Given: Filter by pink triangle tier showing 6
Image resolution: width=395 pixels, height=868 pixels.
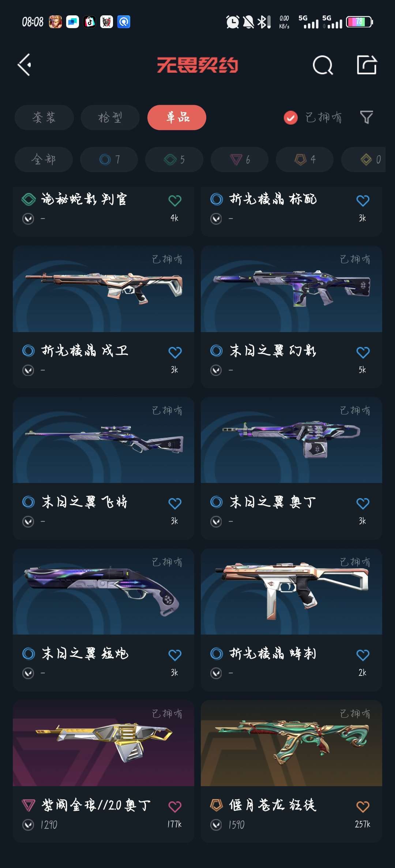Looking at the screenshot, I should pyautogui.click(x=240, y=159).
